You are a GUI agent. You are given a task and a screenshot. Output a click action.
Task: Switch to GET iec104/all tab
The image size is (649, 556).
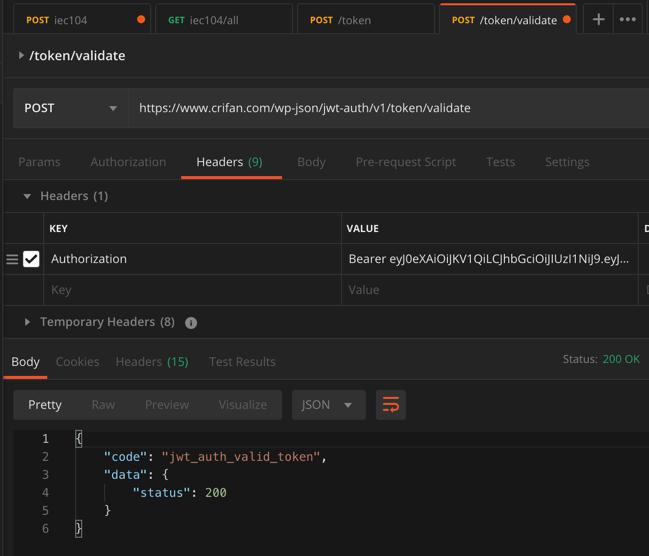[x=223, y=19]
